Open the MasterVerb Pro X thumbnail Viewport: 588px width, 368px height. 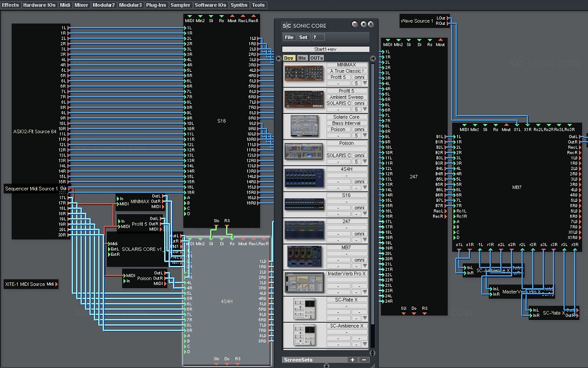(304, 282)
